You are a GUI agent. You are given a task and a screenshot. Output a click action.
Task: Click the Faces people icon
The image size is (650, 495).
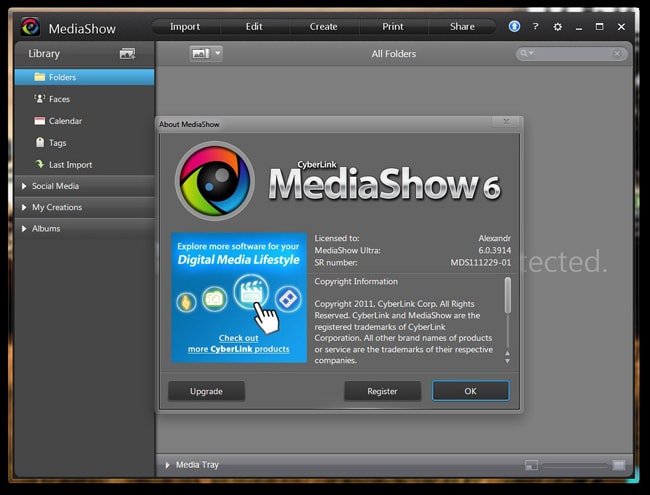(x=39, y=99)
